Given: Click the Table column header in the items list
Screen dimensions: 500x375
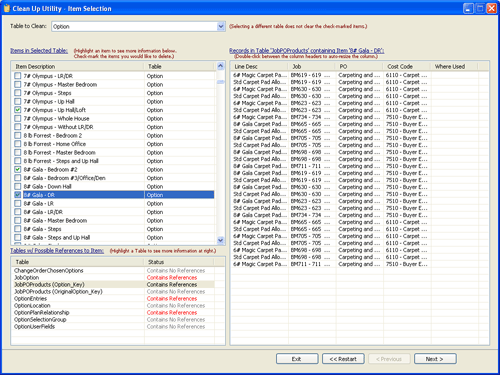Looking at the screenshot, I should coord(180,67).
